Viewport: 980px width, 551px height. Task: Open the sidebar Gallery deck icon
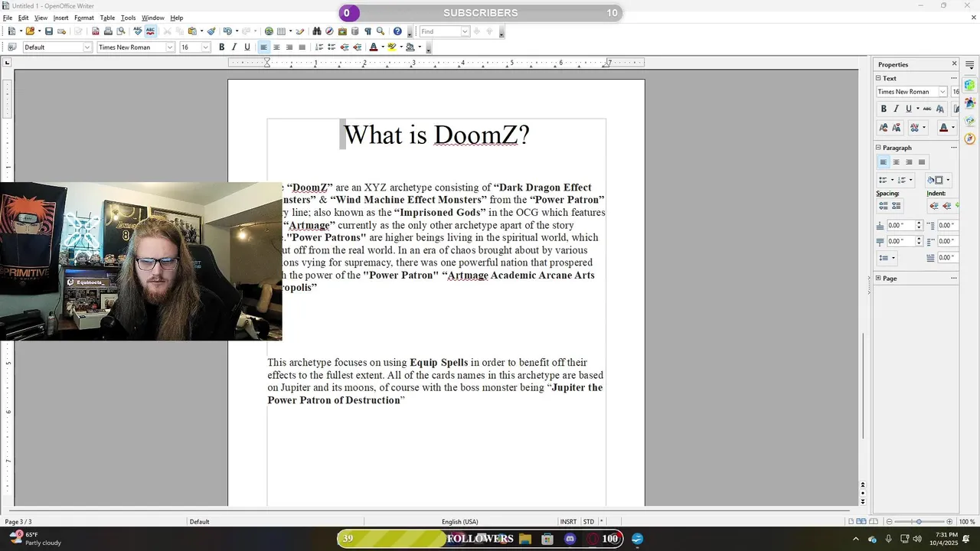point(970,121)
